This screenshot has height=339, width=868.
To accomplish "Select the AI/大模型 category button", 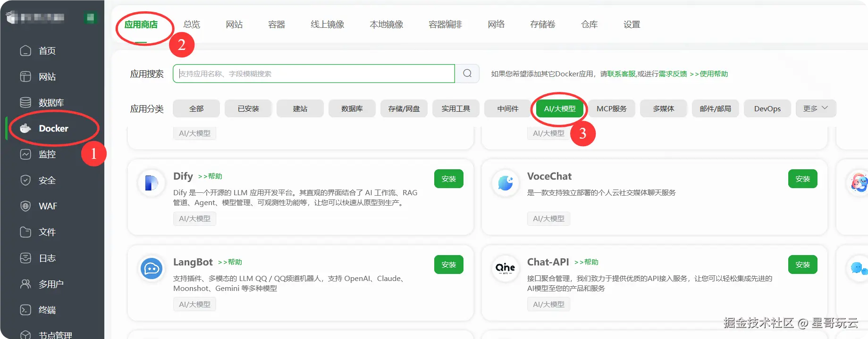I will (560, 108).
